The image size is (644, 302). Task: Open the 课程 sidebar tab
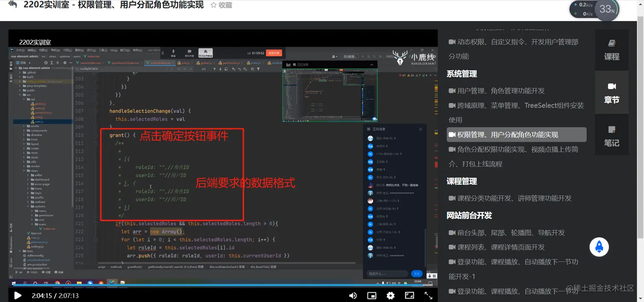pos(612,50)
